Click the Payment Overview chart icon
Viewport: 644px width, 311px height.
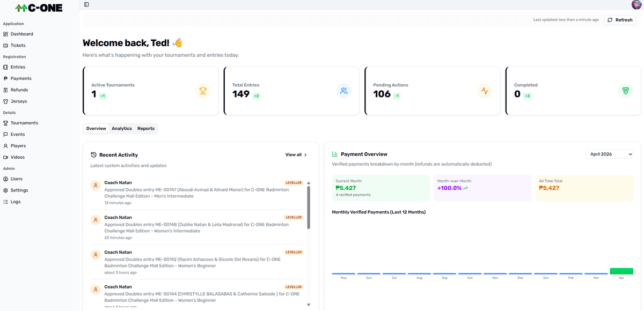click(x=335, y=154)
